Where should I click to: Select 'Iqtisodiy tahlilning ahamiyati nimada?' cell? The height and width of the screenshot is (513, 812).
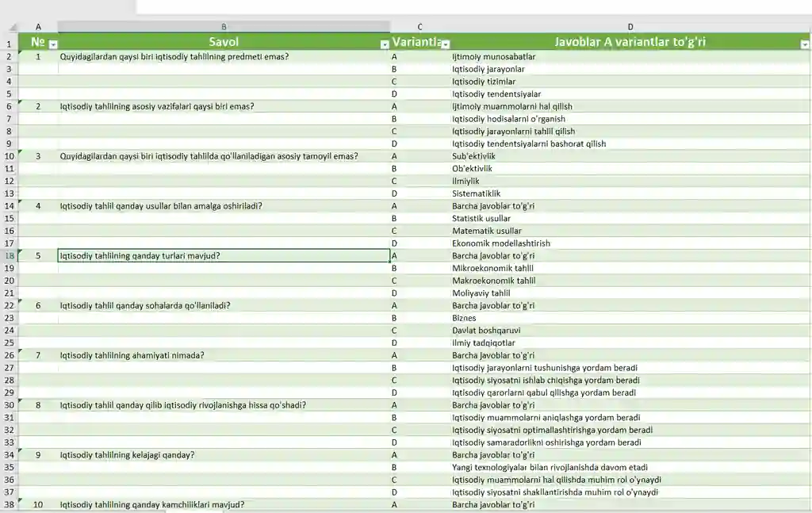click(224, 355)
